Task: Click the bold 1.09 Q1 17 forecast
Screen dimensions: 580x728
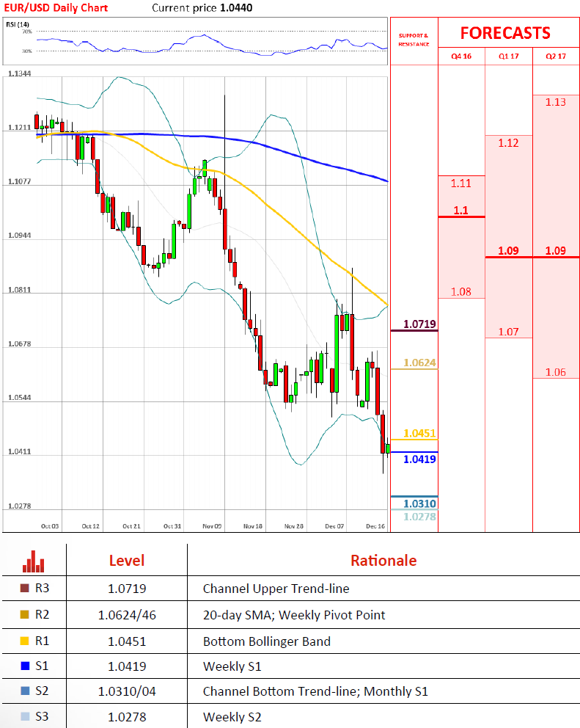Action: coord(509,251)
